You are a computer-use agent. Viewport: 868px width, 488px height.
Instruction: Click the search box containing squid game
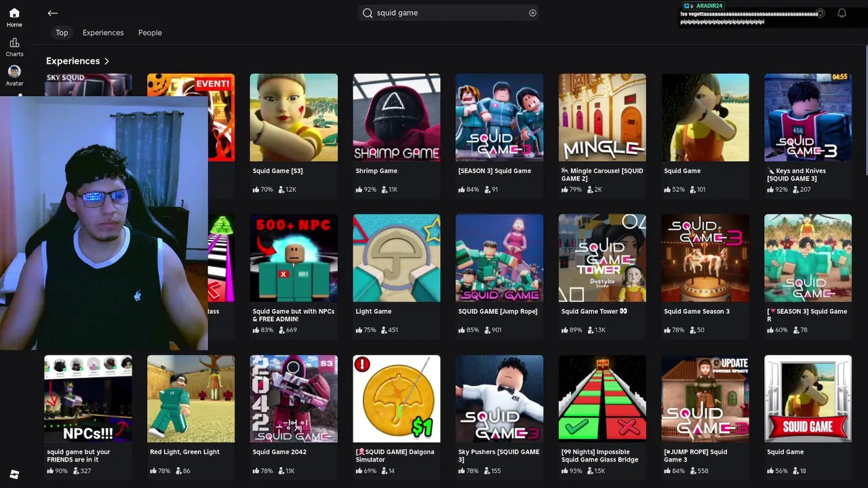(448, 13)
